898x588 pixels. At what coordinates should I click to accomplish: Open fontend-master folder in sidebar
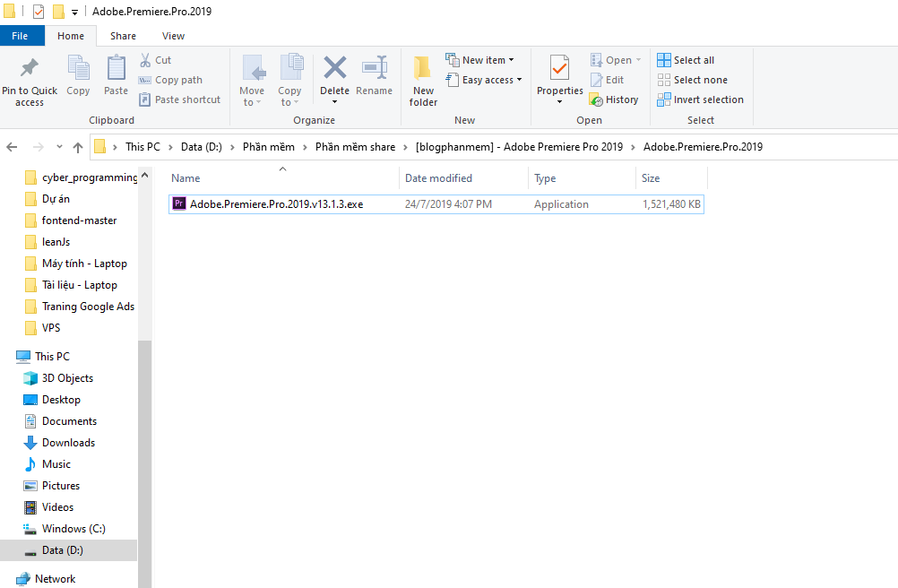pos(71,220)
